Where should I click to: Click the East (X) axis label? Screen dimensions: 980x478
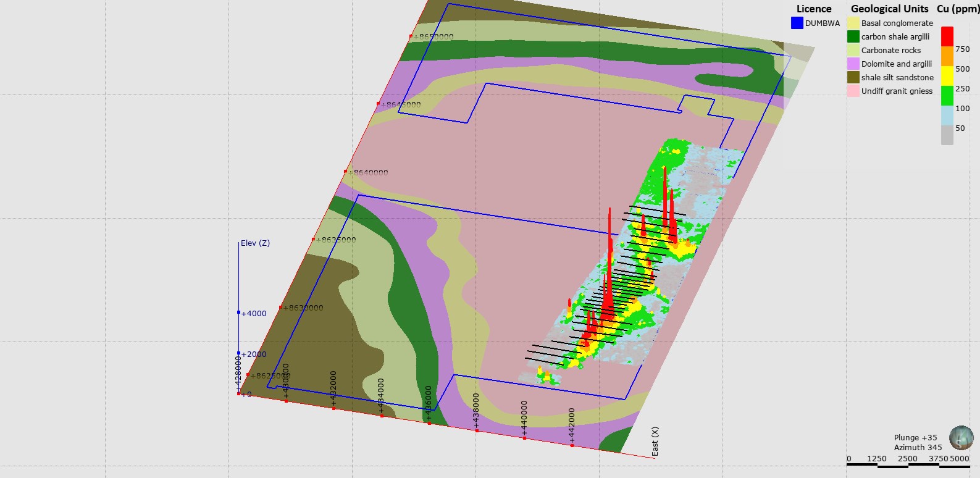[x=655, y=441]
